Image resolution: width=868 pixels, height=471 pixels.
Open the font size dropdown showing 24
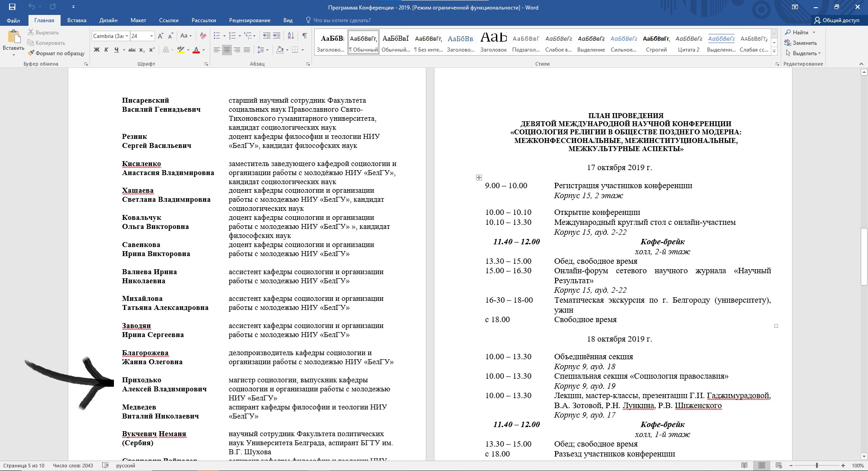(x=151, y=36)
